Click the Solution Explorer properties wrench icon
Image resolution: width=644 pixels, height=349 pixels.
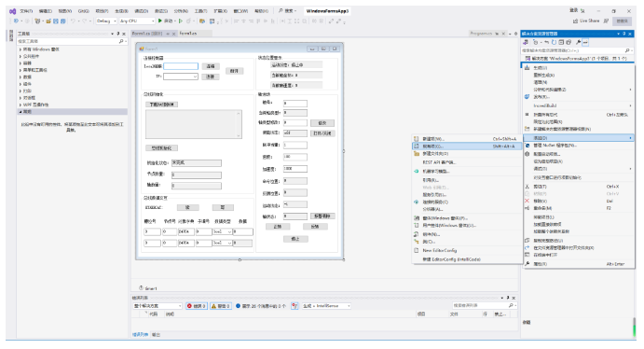point(578,42)
